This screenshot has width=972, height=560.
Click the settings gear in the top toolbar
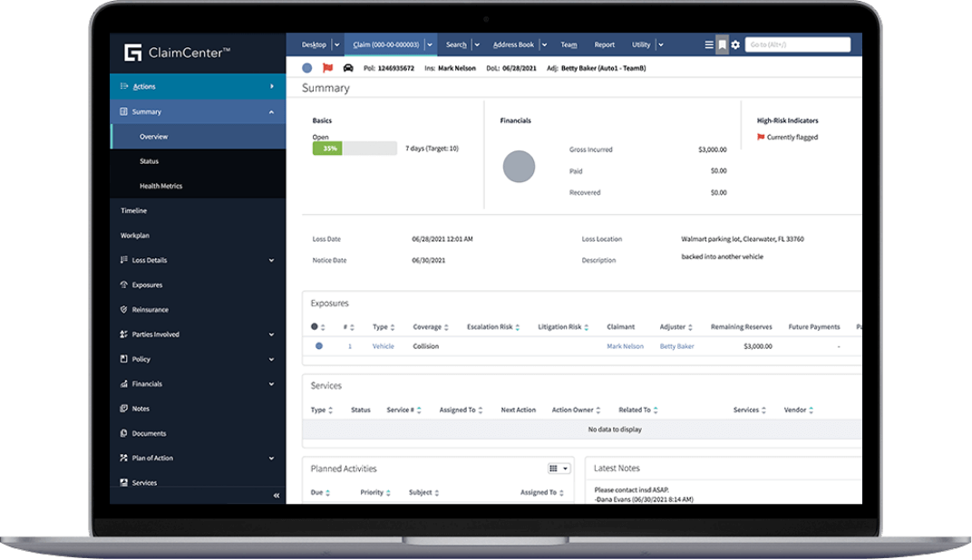(734, 43)
